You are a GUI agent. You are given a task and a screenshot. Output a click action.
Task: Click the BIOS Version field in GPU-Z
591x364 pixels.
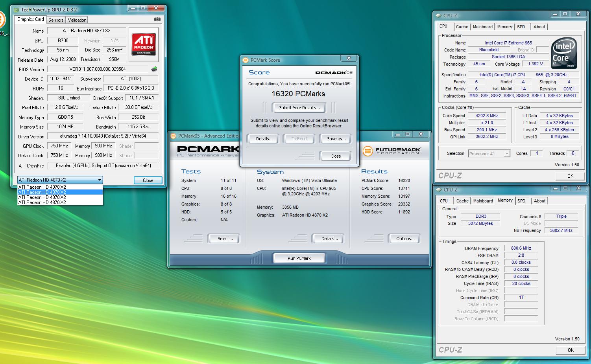[x=98, y=69]
